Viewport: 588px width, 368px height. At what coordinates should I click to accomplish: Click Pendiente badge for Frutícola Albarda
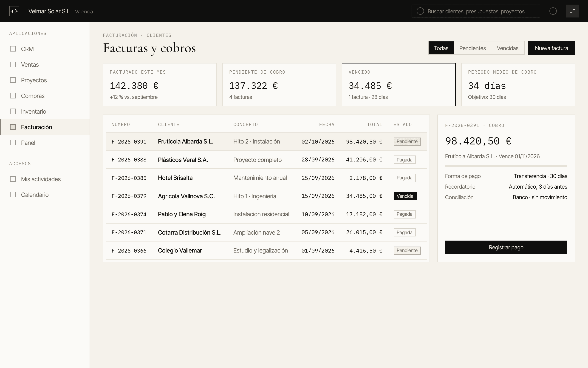407,141
